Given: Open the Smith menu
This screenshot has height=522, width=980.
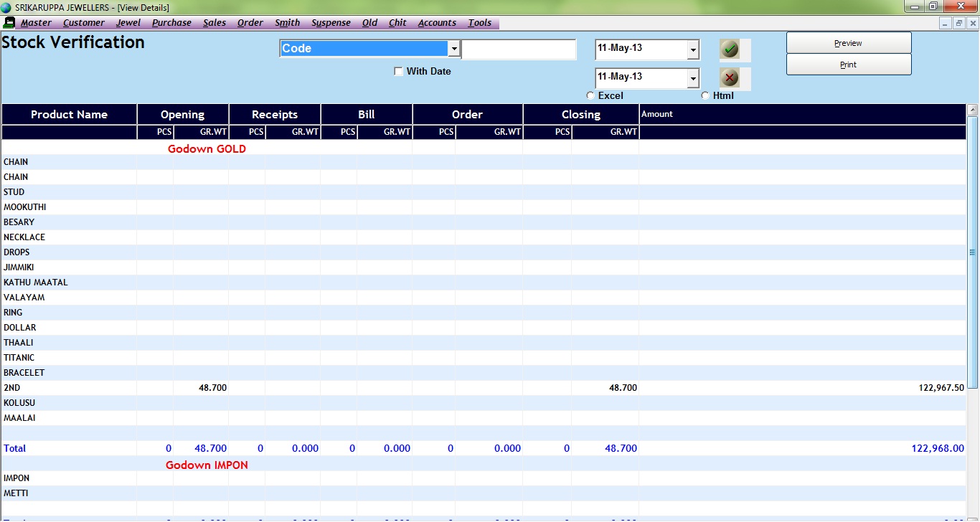Looking at the screenshot, I should point(287,23).
